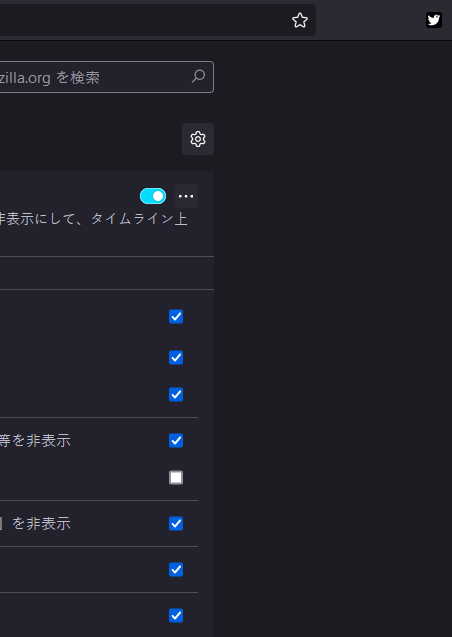The height and width of the screenshot is (637, 452).
Task: Uncheck the second-to-last visible checkbox
Action: [x=176, y=570]
